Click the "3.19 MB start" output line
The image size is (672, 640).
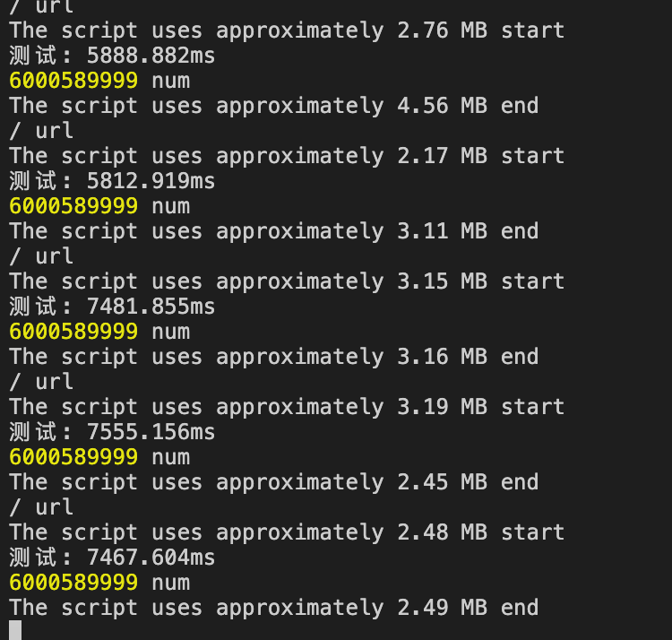[x=287, y=407]
